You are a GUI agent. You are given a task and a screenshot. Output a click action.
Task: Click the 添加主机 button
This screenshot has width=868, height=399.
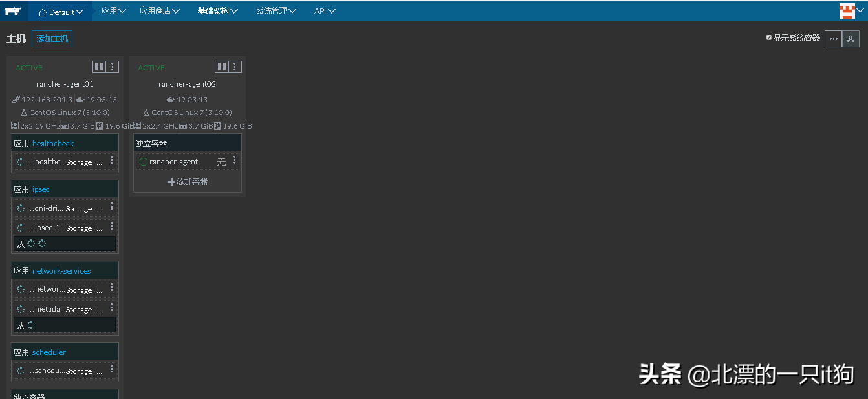tap(52, 39)
